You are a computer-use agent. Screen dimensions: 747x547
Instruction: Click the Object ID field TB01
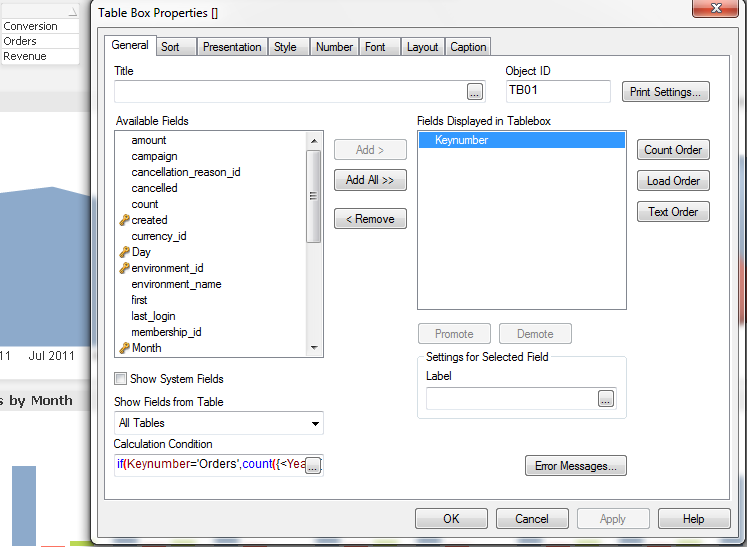pos(558,91)
